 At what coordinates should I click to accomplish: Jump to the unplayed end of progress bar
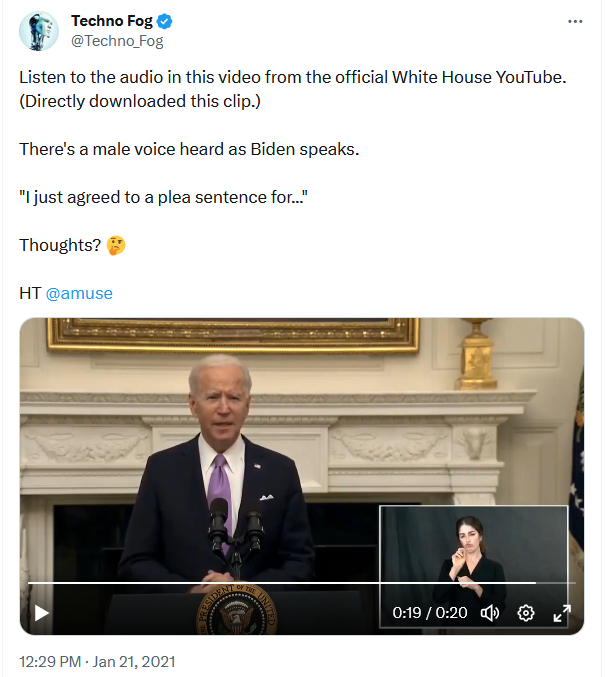point(556,583)
